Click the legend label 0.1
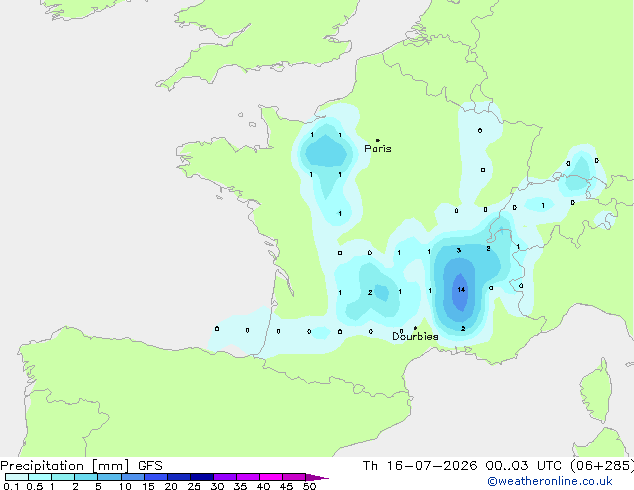The width and height of the screenshot is (634, 490). tap(11, 486)
